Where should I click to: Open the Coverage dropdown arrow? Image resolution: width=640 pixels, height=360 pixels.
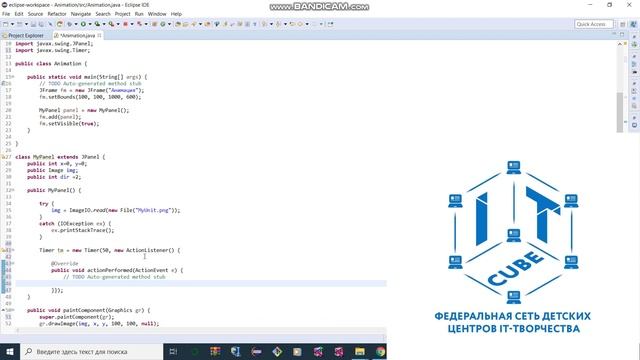(104, 24)
